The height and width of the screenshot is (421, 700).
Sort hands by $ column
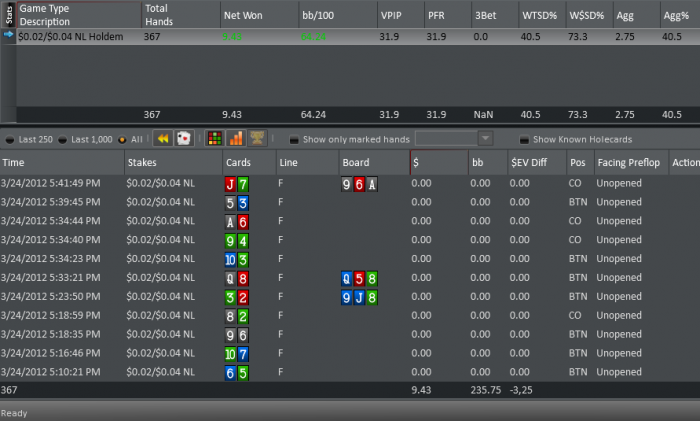[x=439, y=163]
